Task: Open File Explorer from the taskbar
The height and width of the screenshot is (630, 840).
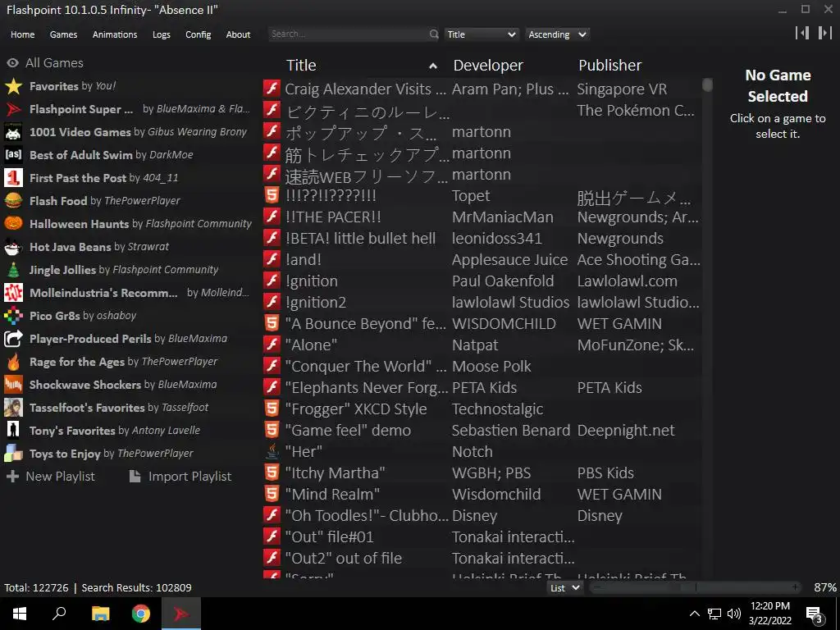Action: tap(100, 614)
